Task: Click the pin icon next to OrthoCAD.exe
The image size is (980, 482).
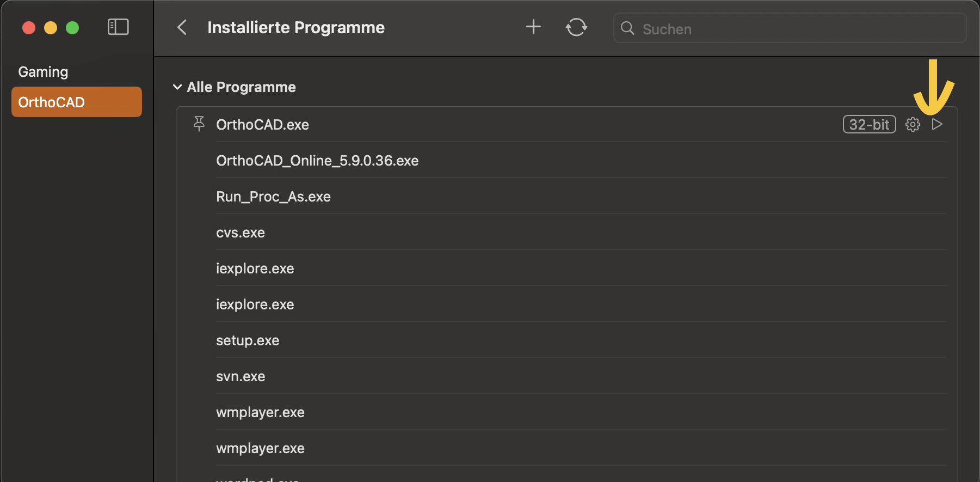Action: pos(199,124)
